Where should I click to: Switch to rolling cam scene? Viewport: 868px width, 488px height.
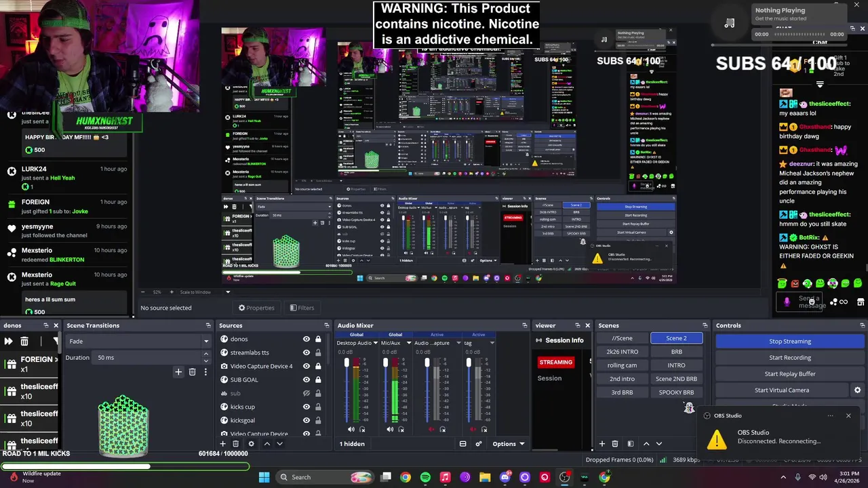[622, 365]
